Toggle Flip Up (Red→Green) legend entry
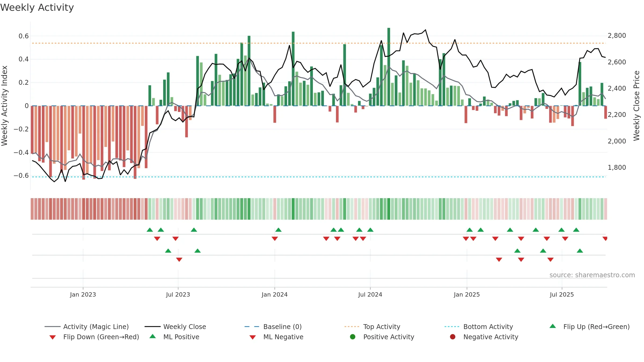The image size is (644, 362). coord(590,327)
